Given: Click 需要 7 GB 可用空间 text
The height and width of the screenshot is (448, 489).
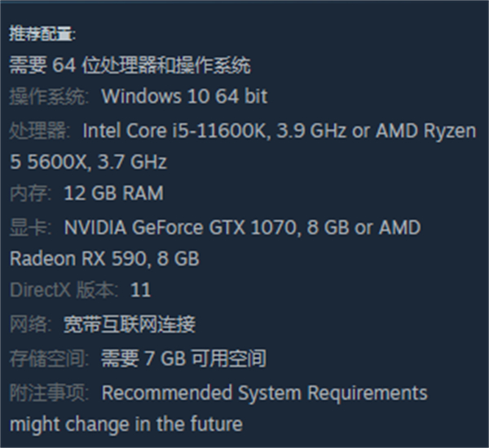Looking at the screenshot, I should 183,358.
